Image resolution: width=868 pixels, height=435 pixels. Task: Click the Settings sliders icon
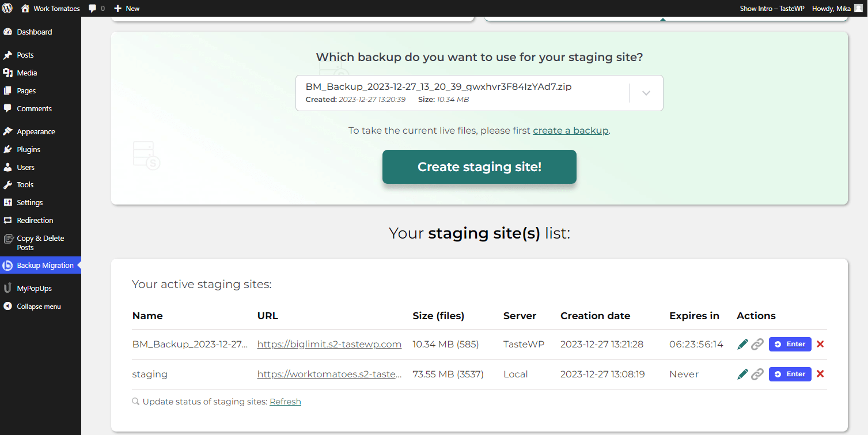pyautogui.click(x=7, y=203)
